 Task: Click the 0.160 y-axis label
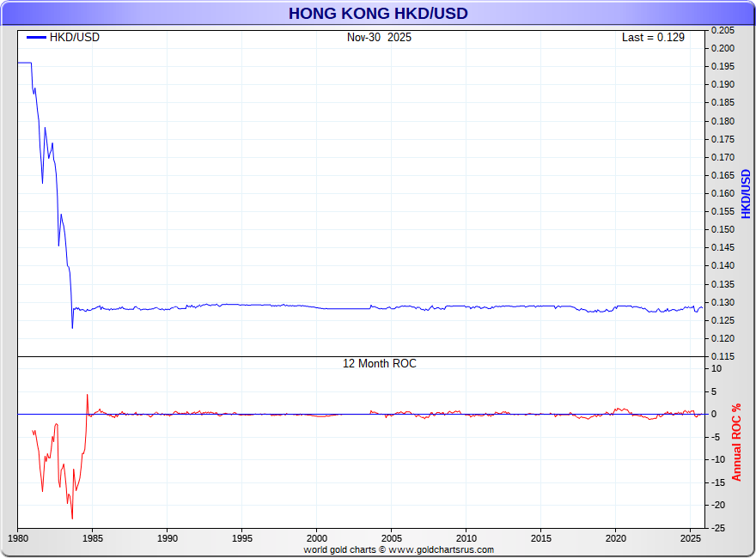tap(722, 193)
